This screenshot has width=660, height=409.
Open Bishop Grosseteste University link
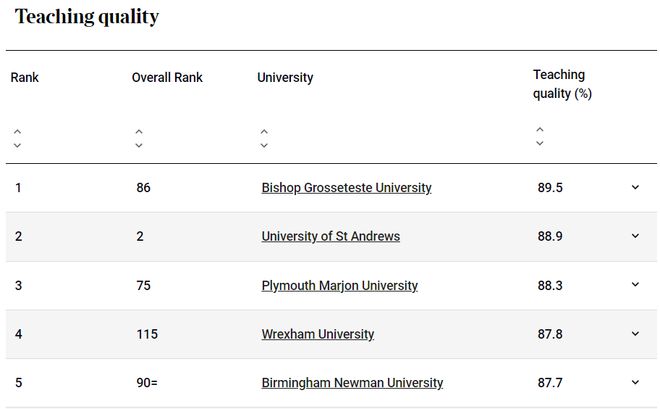tap(346, 188)
